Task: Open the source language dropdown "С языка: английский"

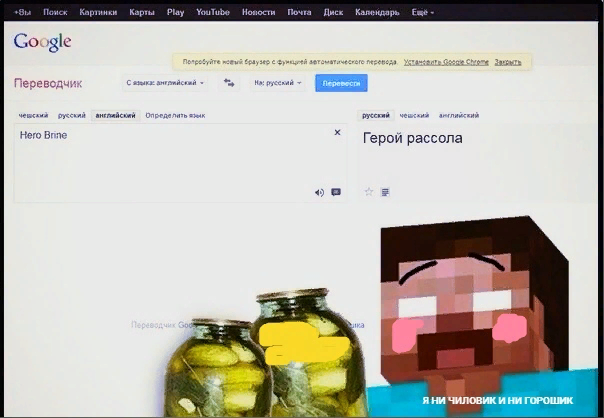Action: 165,83
